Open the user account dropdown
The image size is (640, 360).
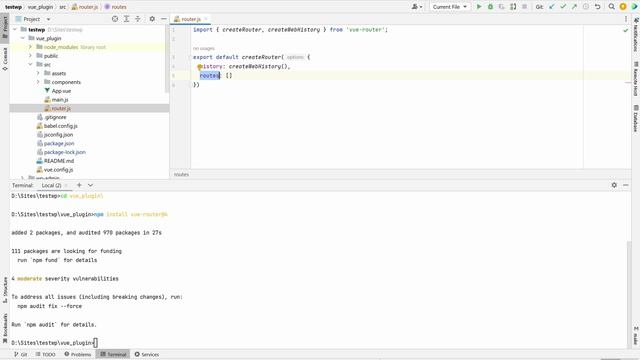[417, 7]
